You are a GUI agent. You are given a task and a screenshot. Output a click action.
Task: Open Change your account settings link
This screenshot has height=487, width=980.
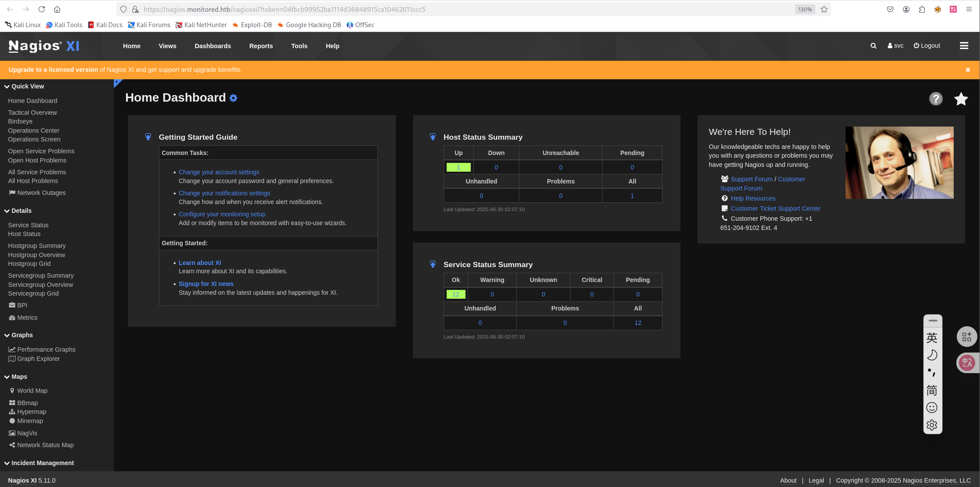pos(219,172)
